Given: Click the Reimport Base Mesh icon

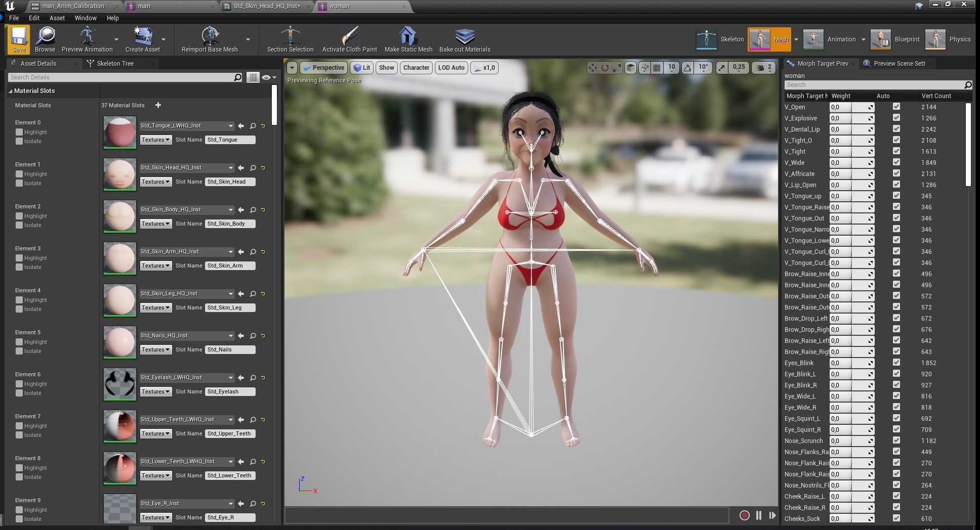Looking at the screenshot, I should [210, 39].
